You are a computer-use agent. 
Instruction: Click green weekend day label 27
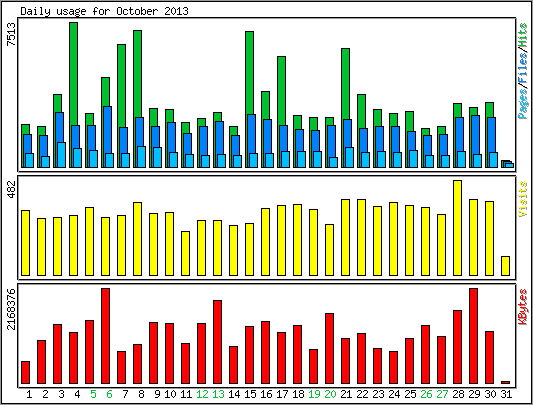tap(442, 394)
